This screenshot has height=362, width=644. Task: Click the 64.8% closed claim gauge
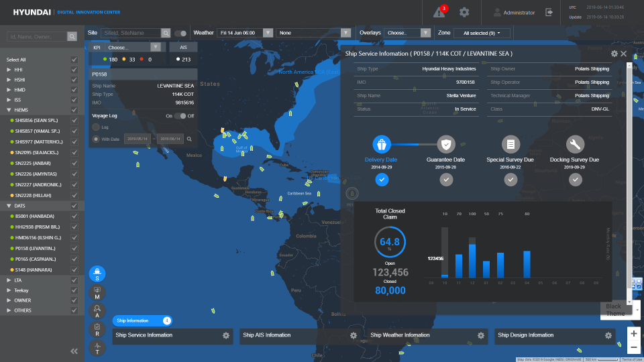390,242
